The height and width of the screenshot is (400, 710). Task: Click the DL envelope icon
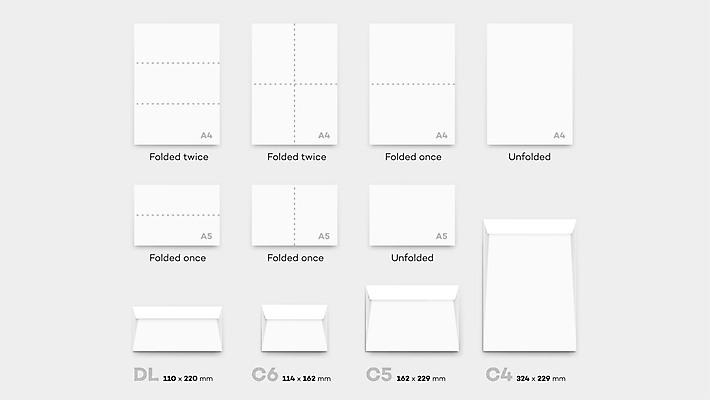pos(177,329)
